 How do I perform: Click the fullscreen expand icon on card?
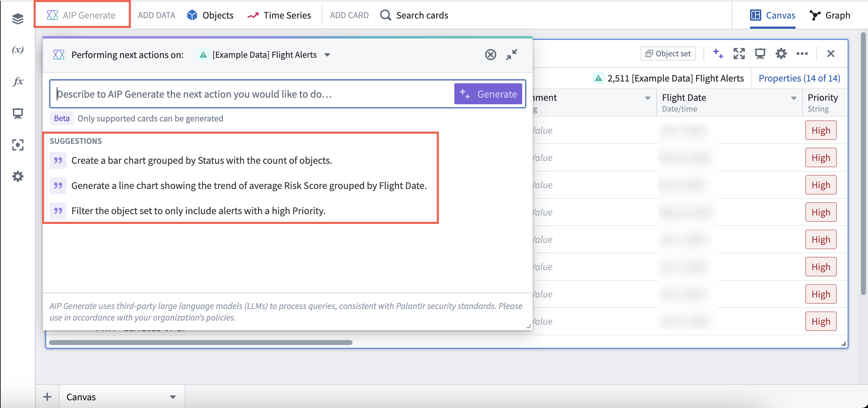click(x=739, y=54)
